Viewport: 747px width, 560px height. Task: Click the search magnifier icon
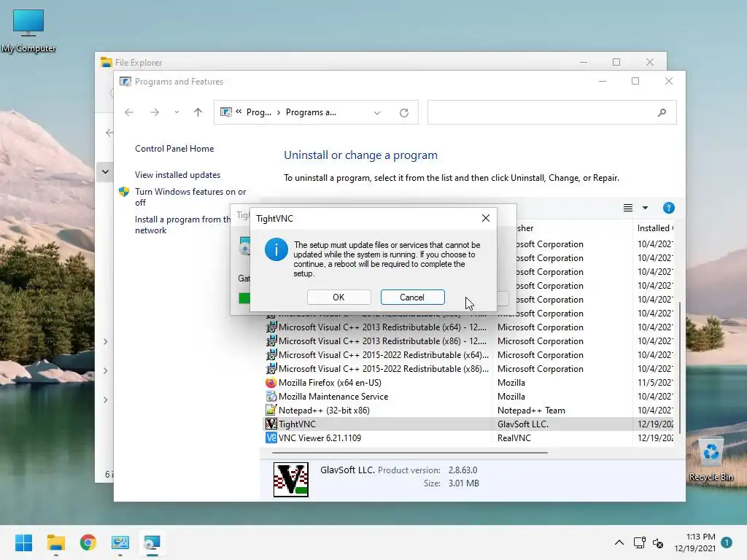(662, 112)
